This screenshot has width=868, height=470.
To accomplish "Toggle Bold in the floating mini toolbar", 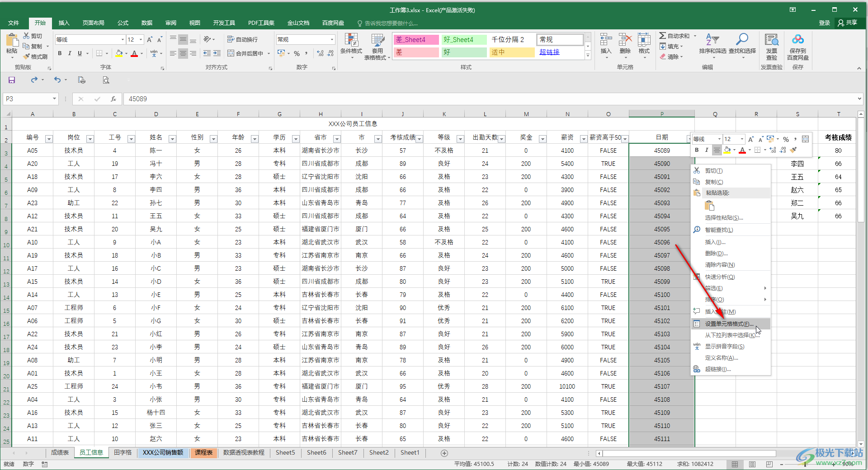I will pos(697,150).
